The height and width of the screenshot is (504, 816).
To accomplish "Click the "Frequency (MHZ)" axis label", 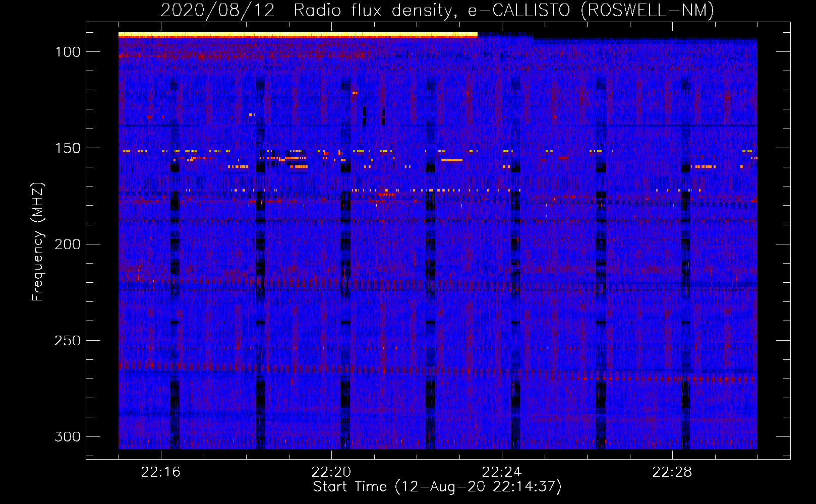I will [38, 241].
